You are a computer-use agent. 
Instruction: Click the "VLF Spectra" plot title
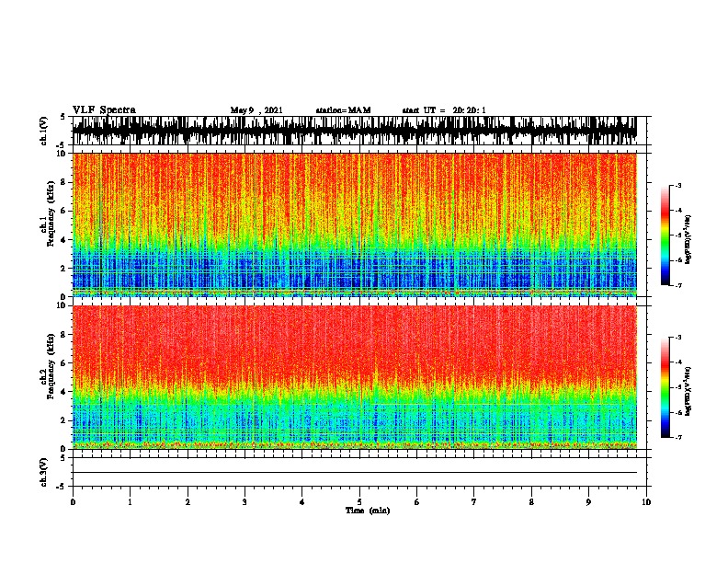104,110
